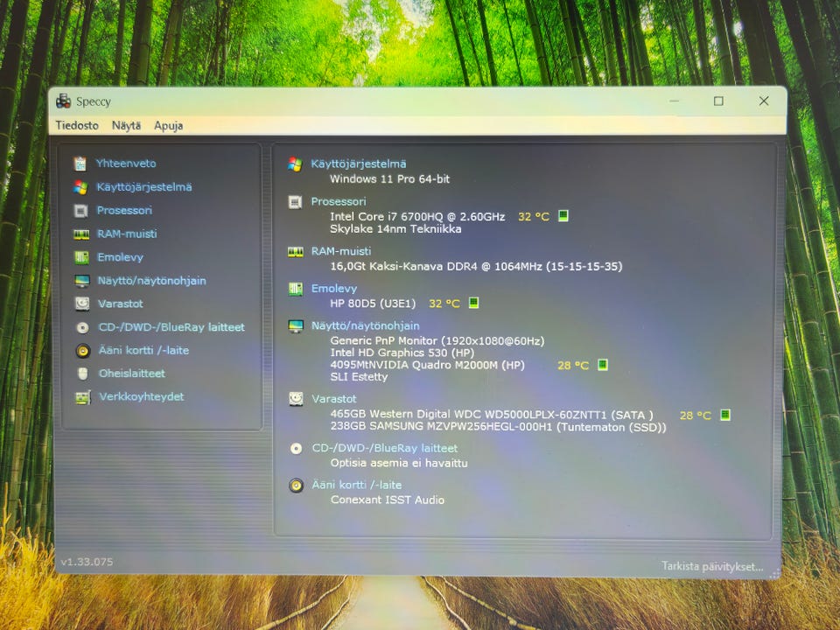Click the Windows 11 Pro 64-bit text
The width and height of the screenshot is (840, 630).
[389, 178]
